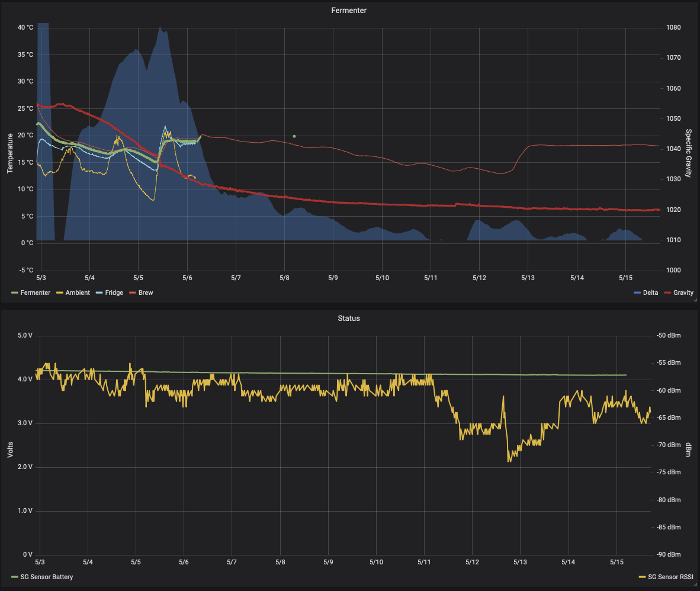Click the "40 °C" tick label
This screenshot has height=591, width=700.
25,27
